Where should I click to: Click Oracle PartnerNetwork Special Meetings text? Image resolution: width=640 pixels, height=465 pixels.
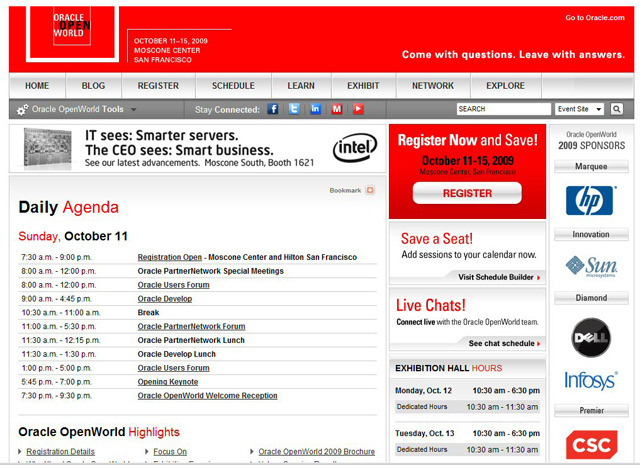pos(211,271)
